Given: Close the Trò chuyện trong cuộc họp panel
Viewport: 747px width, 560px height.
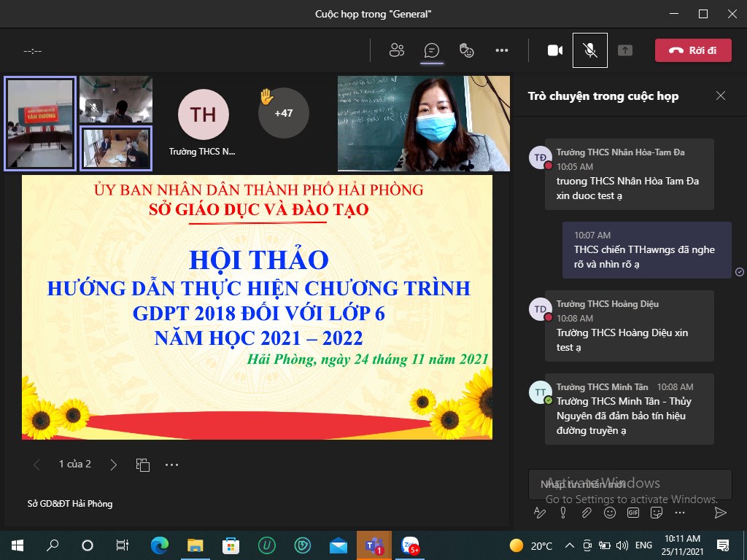Looking at the screenshot, I should tap(721, 96).
